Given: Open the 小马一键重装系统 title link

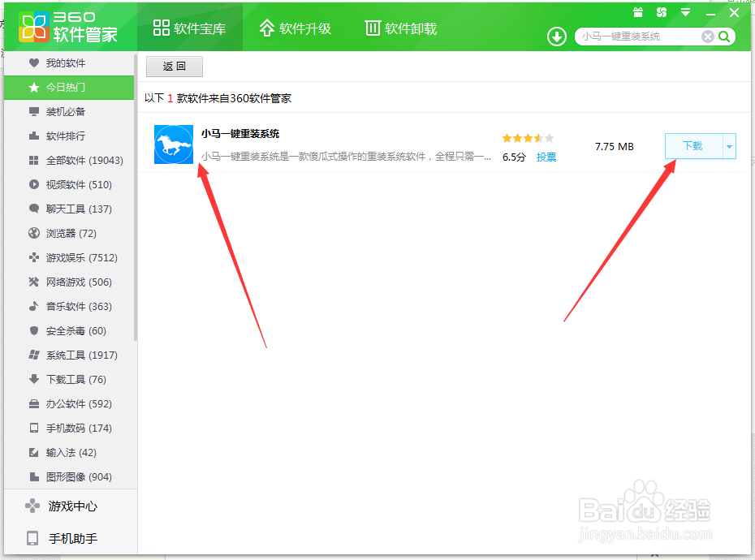Looking at the screenshot, I should [x=240, y=133].
